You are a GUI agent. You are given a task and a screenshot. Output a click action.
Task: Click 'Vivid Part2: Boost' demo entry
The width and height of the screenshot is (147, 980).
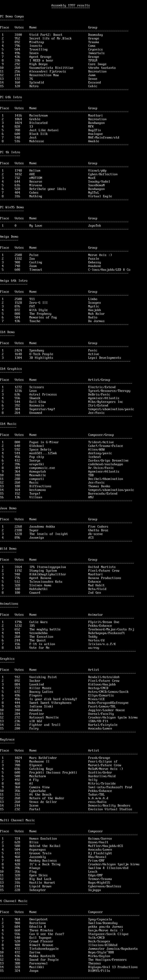point(46,35)
